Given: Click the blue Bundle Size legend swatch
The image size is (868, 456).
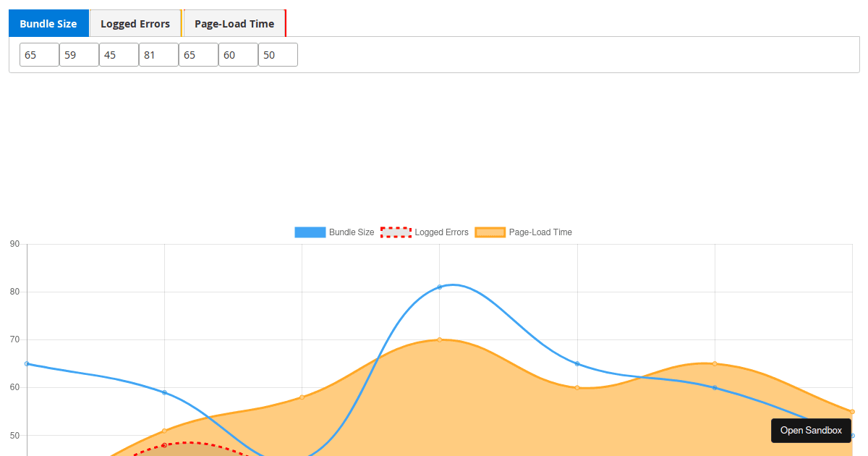Looking at the screenshot, I should (x=310, y=232).
